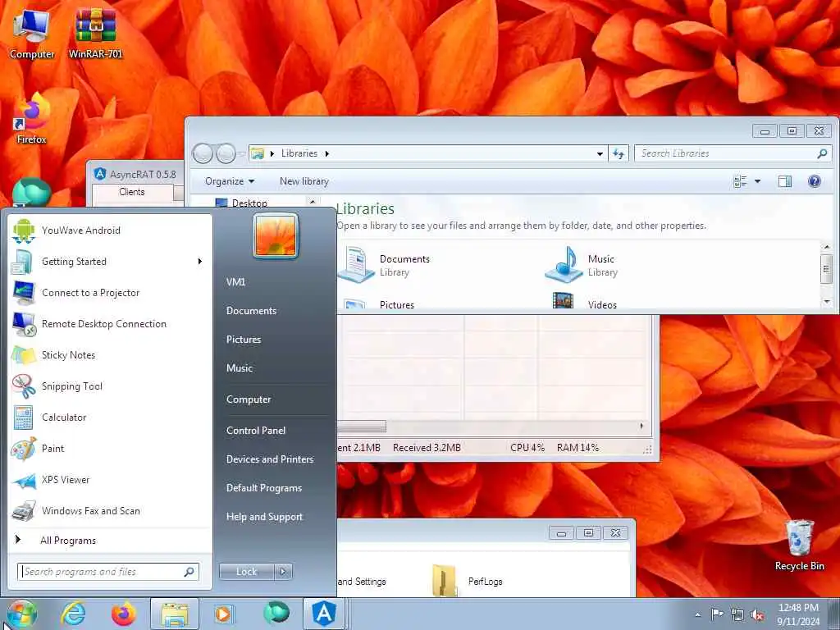Open Documents library

point(384,265)
